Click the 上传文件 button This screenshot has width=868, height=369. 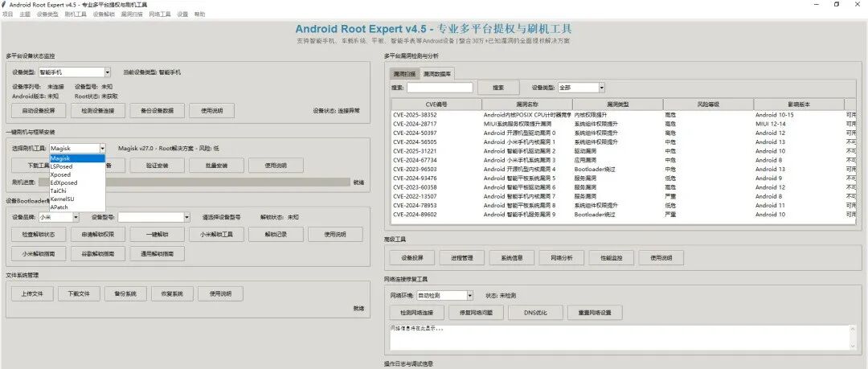(32, 293)
